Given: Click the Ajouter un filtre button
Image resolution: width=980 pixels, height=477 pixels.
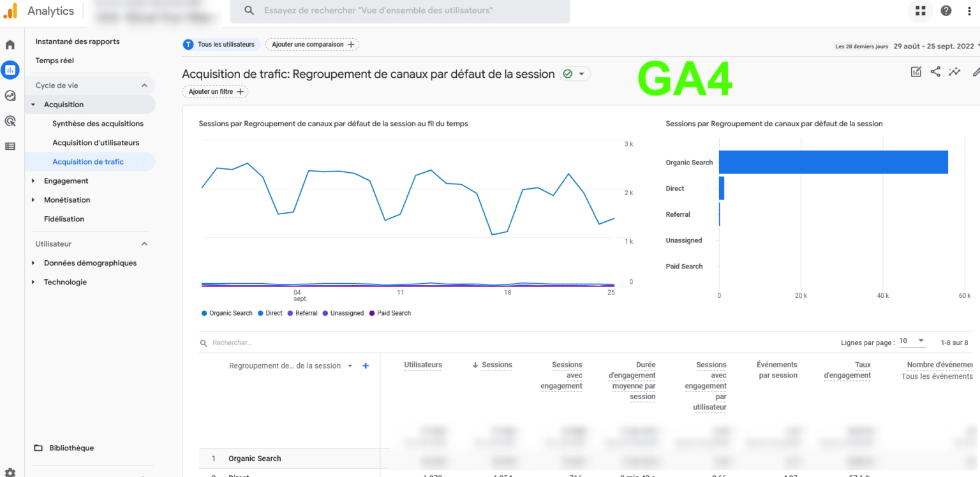Looking at the screenshot, I should tap(214, 91).
